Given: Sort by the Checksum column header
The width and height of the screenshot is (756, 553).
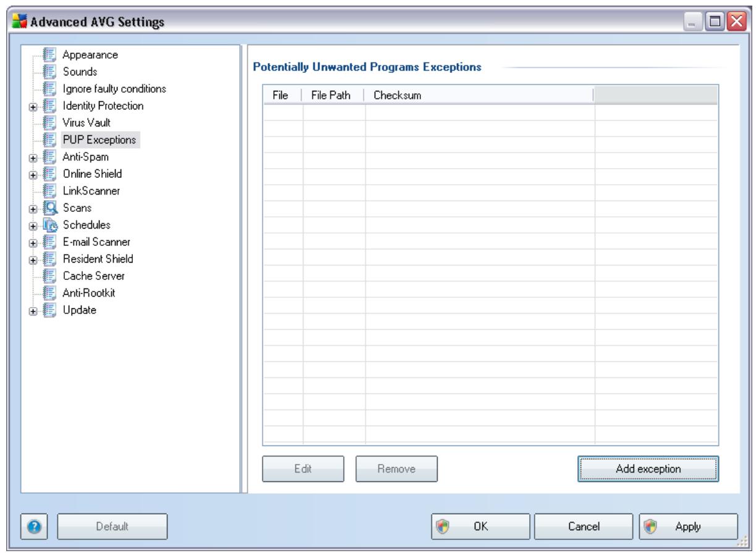Looking at the screenshot, I should [478, 95].
